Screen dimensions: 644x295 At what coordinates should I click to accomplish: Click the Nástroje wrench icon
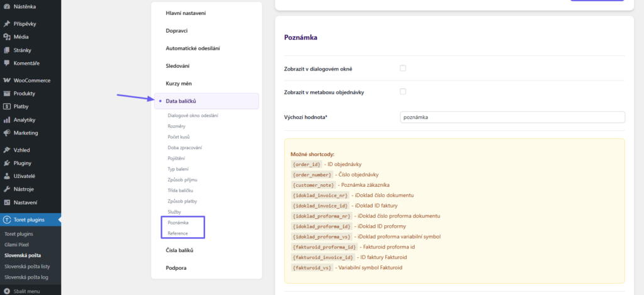point(6,189)
